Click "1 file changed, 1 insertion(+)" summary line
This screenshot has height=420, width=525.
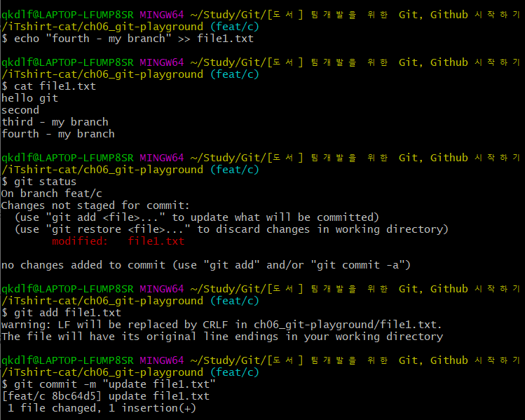pyautogui.click(x=102, y=408)
